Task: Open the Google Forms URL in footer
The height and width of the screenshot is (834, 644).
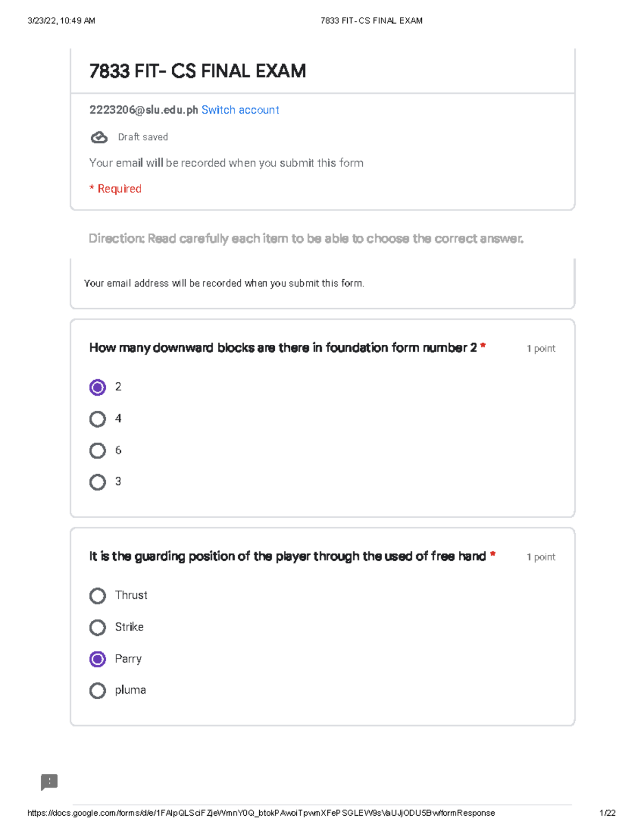Action: [x=261, y=813]
